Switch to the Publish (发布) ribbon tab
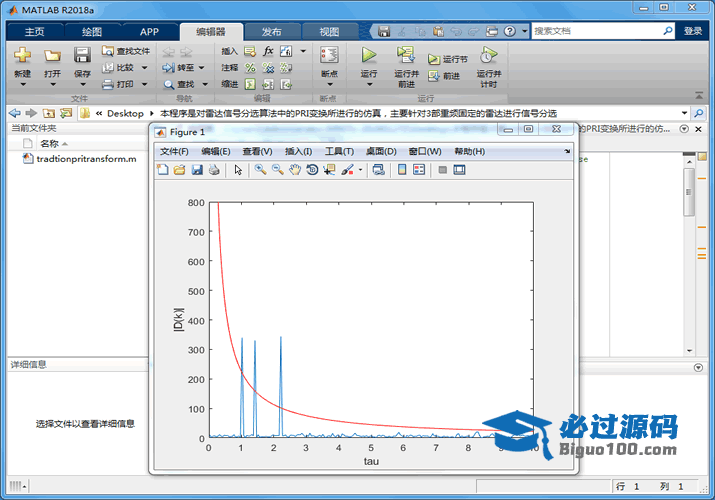This screenshot has height=500, width=715. [272, 31]
